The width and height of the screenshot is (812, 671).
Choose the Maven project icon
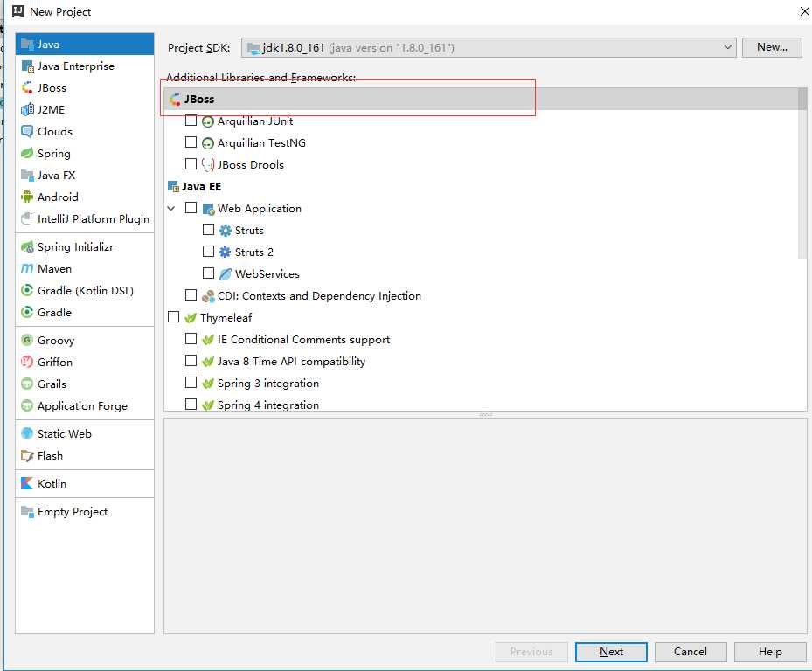tap(27, 269)
